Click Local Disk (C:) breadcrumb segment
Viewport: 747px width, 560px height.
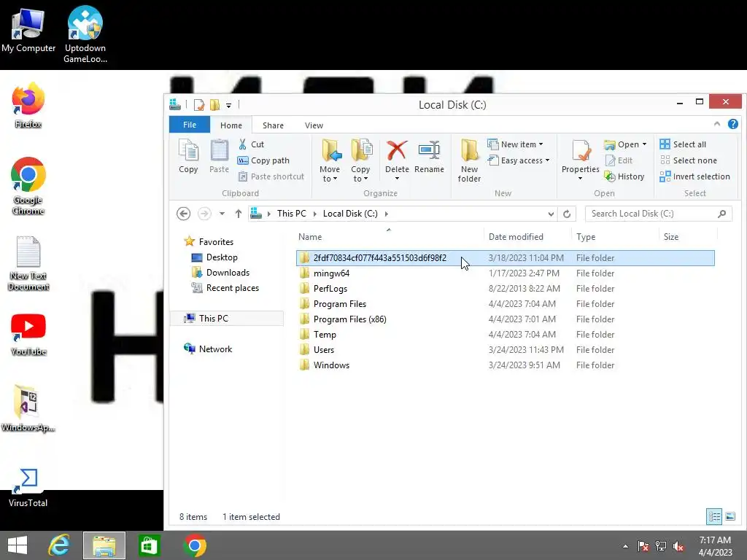click(x=350, y=214)
